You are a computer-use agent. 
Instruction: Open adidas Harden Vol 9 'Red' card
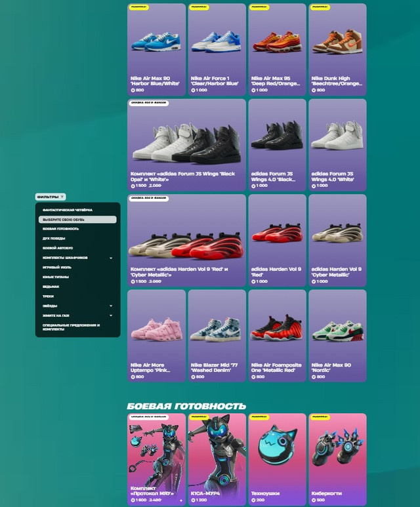point(278,240)
